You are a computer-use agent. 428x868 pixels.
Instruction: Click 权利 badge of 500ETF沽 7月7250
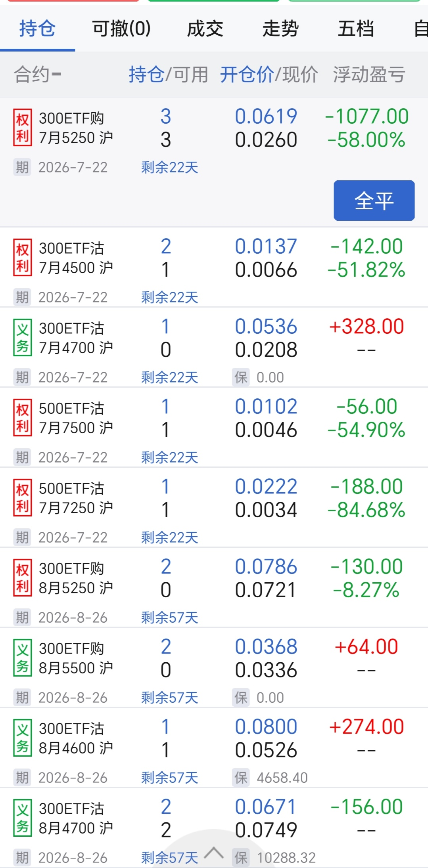pos(23,498)
